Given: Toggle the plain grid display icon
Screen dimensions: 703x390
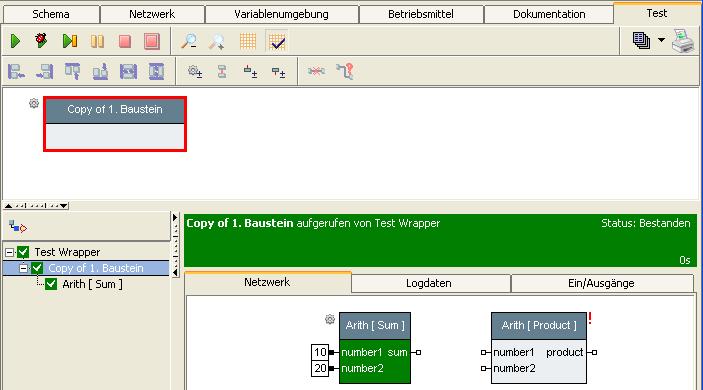Looking at the screenshot, I should coord(248,41).
